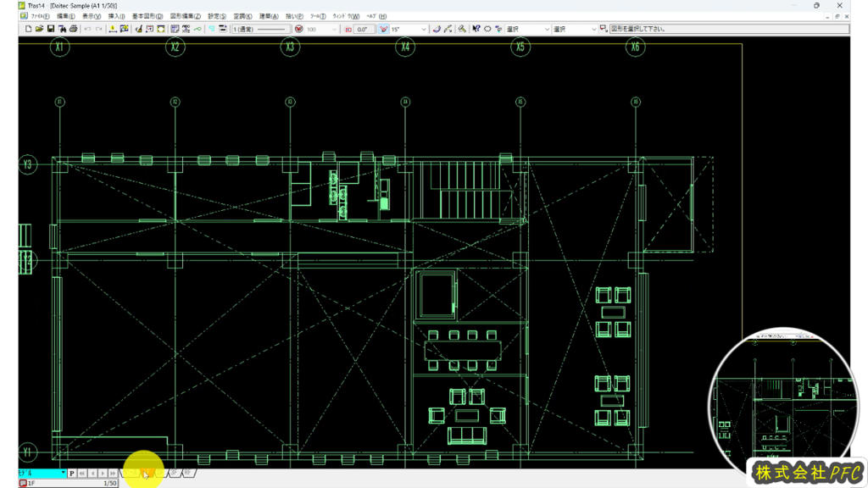The width and height of the screenshot is (868, 488).
Task: Open the line type dropdown
Action: [x=263, y=29]
